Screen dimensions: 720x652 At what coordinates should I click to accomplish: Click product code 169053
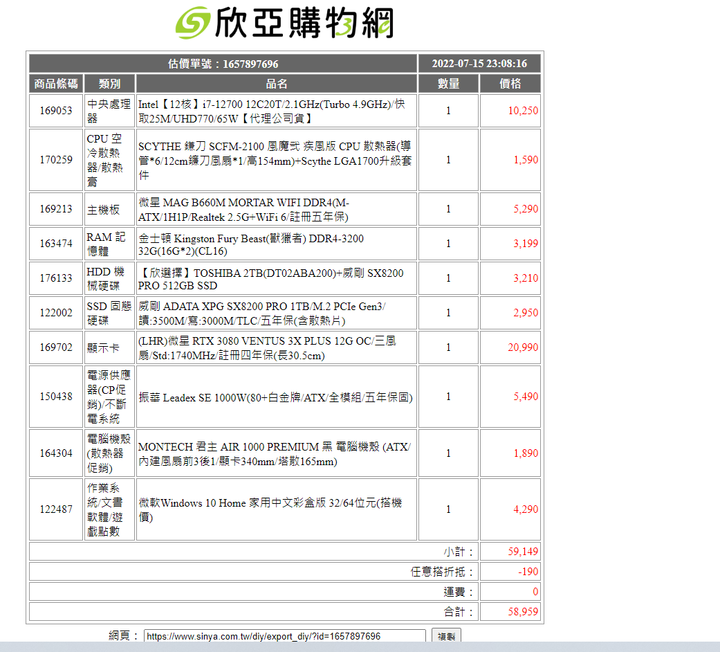[56, 111]
